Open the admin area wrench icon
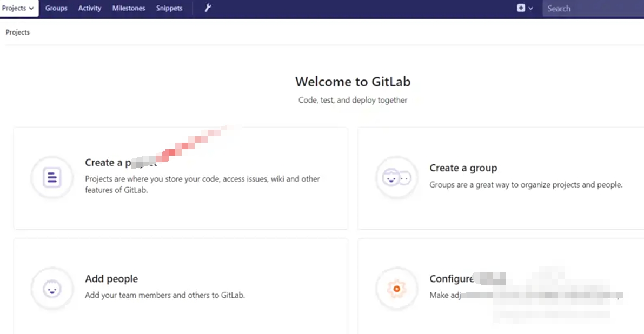644x334 pixels. (208, 8)
